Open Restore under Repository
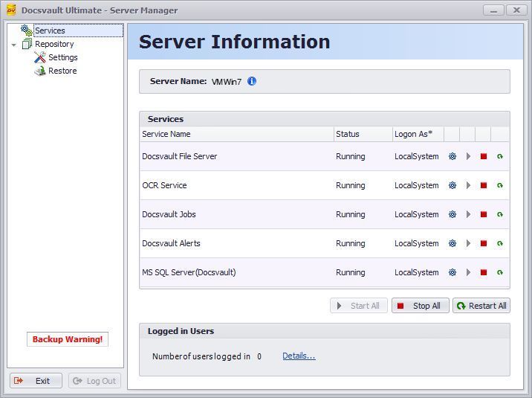This screenshot has width=532, height=398. pos(62,71)
